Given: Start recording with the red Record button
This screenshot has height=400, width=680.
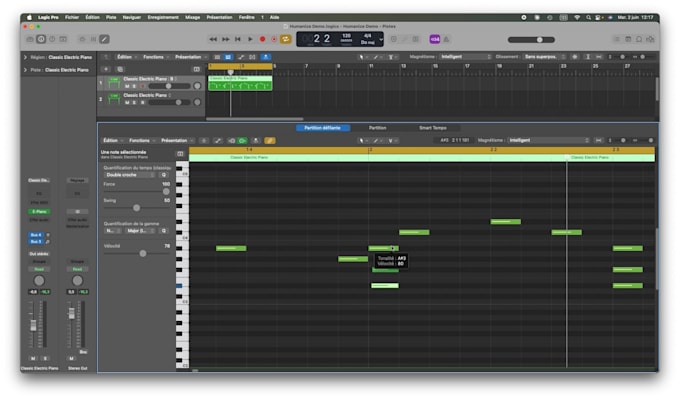Looking at the screenshot, I should tap(262, 39).
